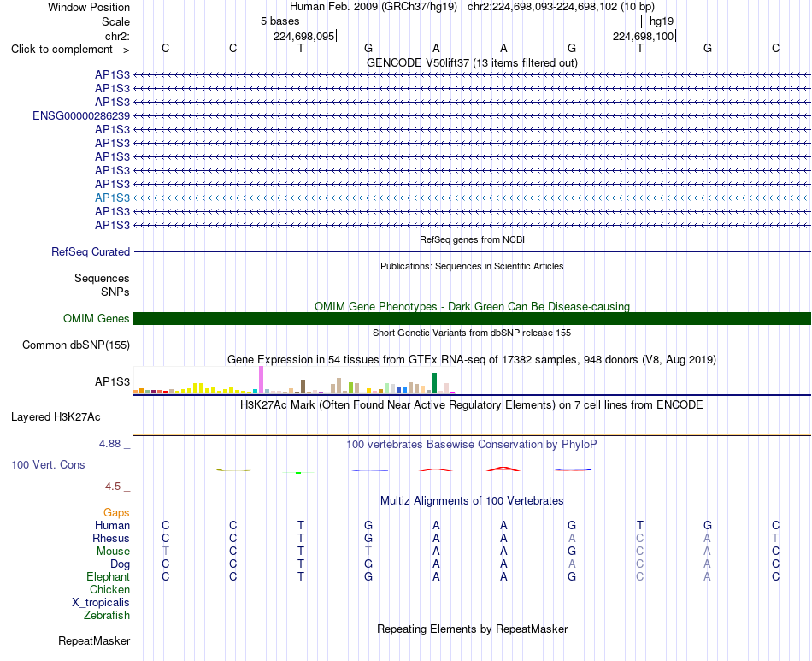
Task: Open the GENCODE V50lift37 track title
Action: tap(472, 62)
